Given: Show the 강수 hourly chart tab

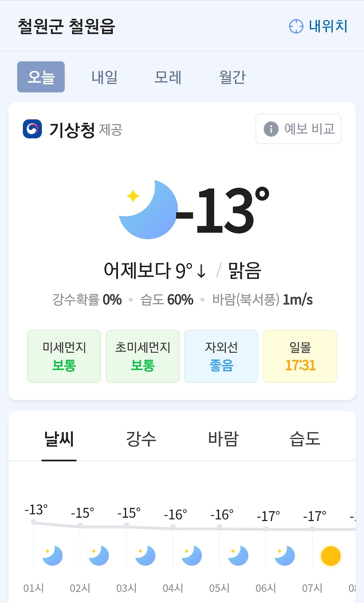Looking at the screenshot, I should tap(141, 438).
